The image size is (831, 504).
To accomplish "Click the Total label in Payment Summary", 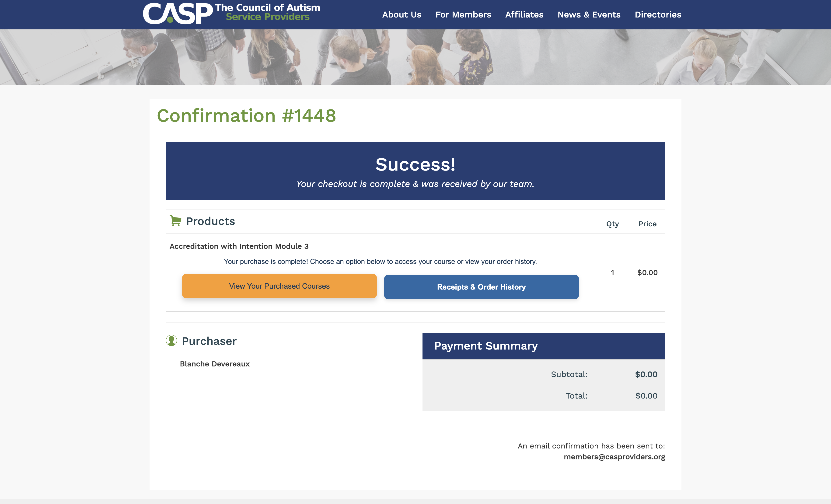I will [576, 396].
